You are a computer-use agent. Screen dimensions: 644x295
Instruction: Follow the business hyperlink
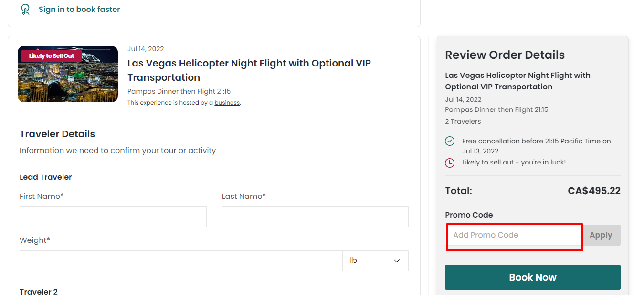tap(227, 103)
